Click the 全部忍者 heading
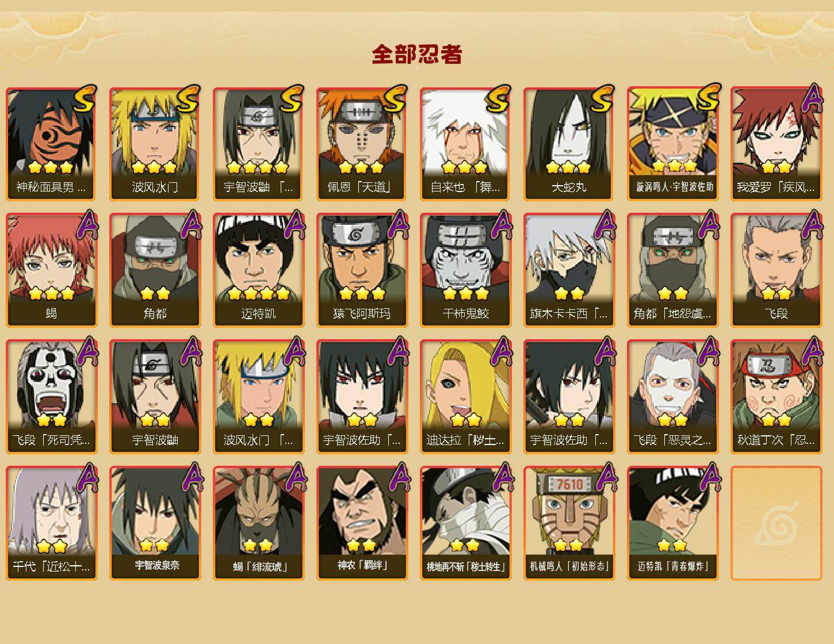834x644 pixels. 417,55
